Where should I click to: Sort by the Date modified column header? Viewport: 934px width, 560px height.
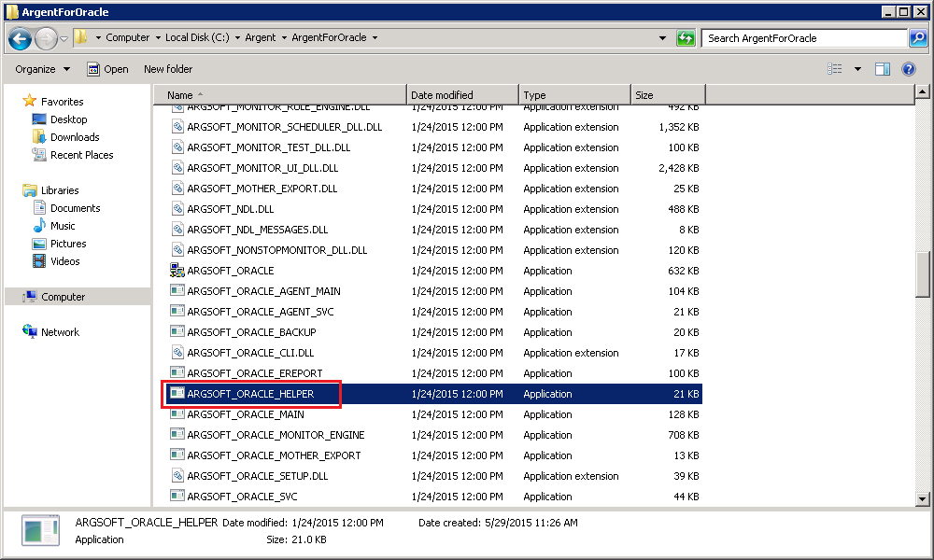tap(463, 95)
